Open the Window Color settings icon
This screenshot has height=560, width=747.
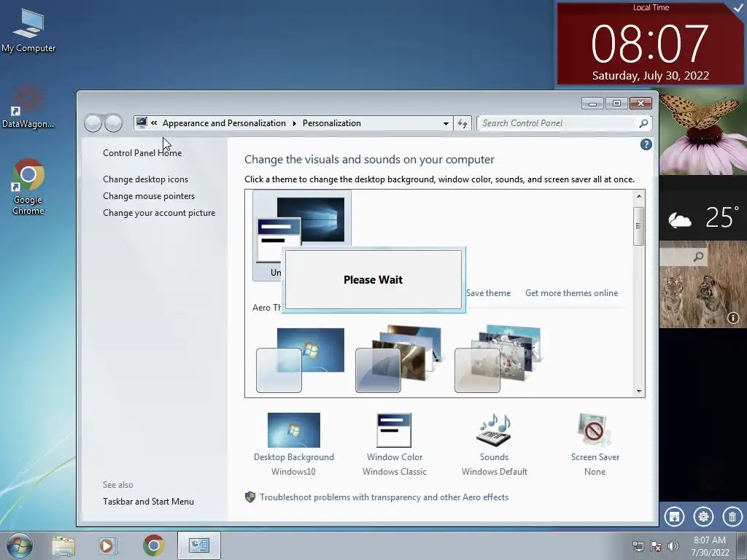(394, 430)
